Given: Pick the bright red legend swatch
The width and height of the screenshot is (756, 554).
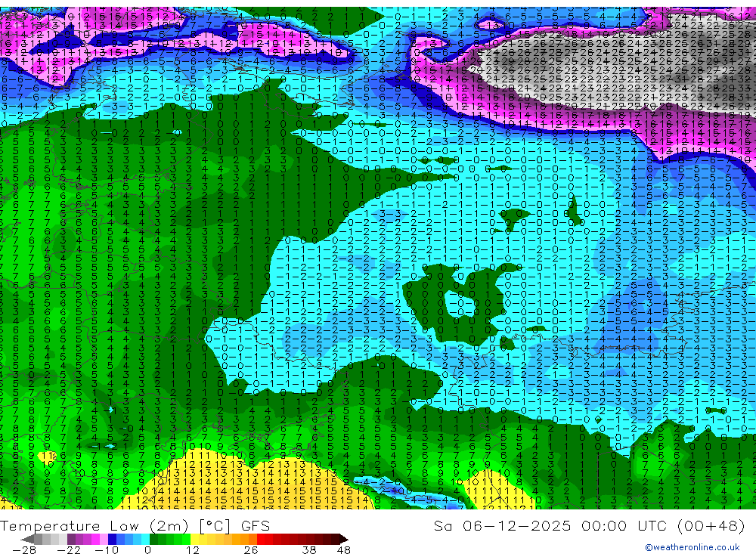Looking at the screenshot, I should pos(261,539).
